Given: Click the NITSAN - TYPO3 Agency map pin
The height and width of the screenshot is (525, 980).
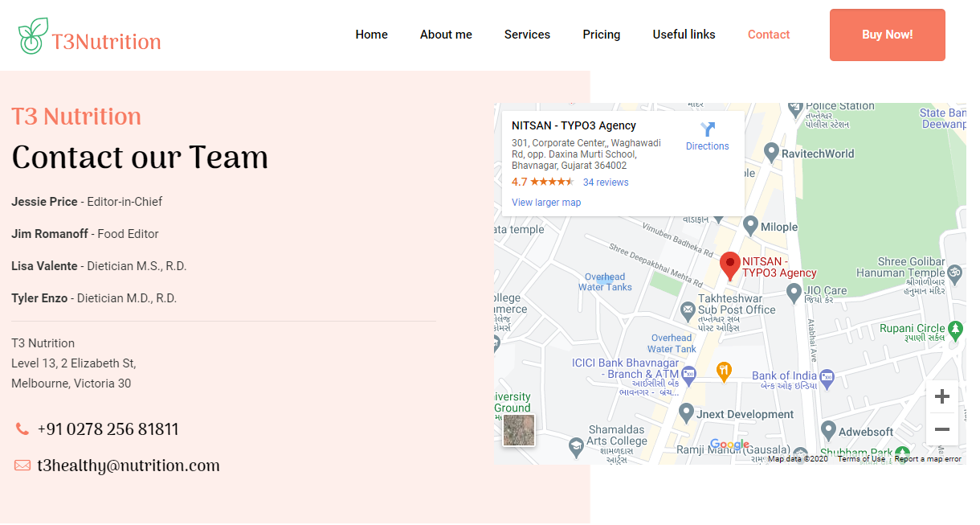Looking at the screenshot, I should [x=729, y=265].
